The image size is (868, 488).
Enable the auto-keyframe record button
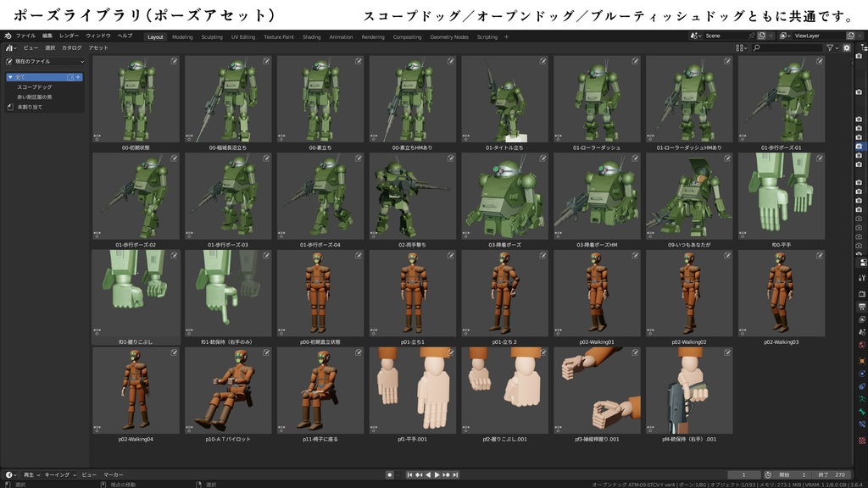pos(390,474)
